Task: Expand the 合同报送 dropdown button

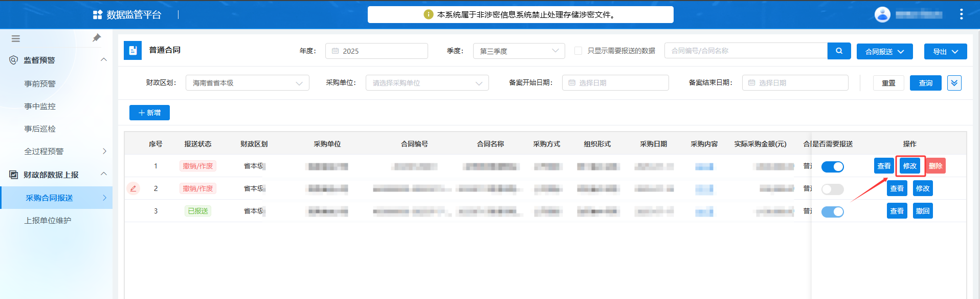Action: coord(884,52)
